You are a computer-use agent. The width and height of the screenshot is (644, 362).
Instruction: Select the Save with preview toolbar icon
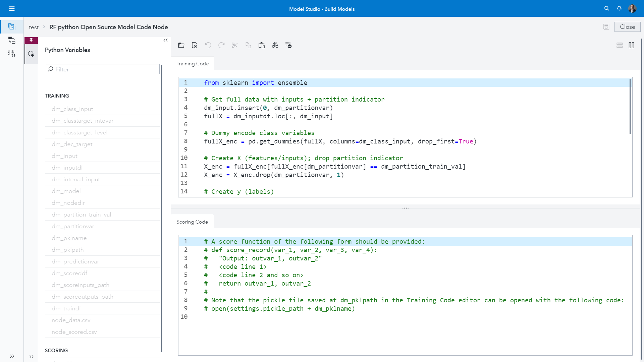point(195,45)
